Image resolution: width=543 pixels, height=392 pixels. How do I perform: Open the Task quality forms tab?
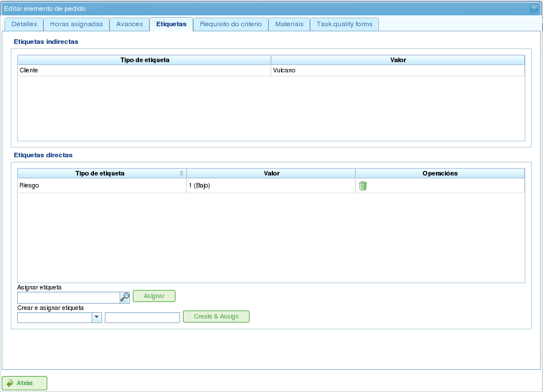tap(345, 24)
